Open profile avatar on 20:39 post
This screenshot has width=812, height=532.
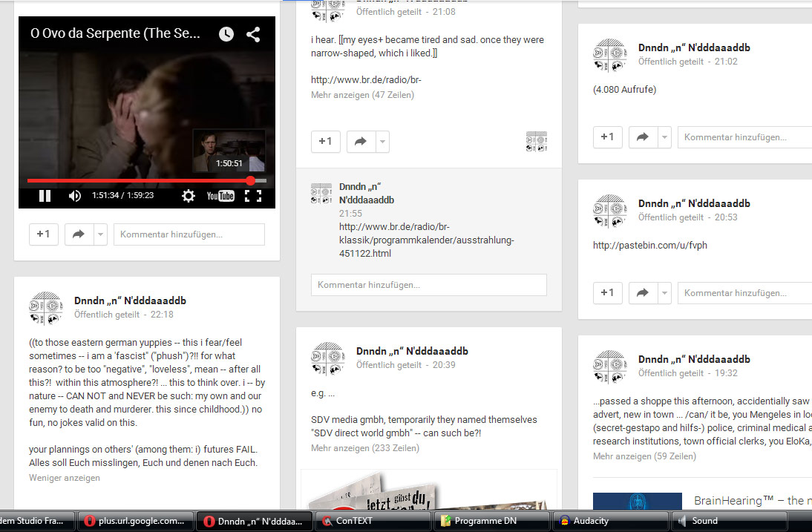[x=328, y=358]
